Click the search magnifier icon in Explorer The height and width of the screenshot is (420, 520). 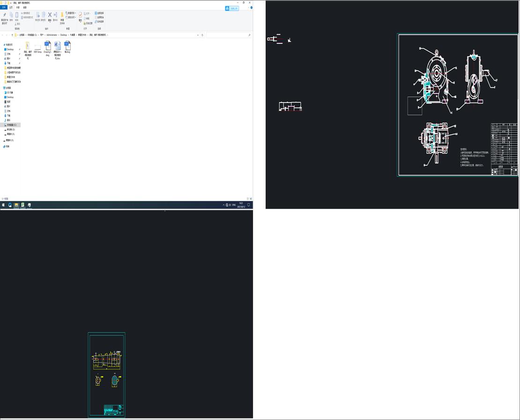pos(249,35)
